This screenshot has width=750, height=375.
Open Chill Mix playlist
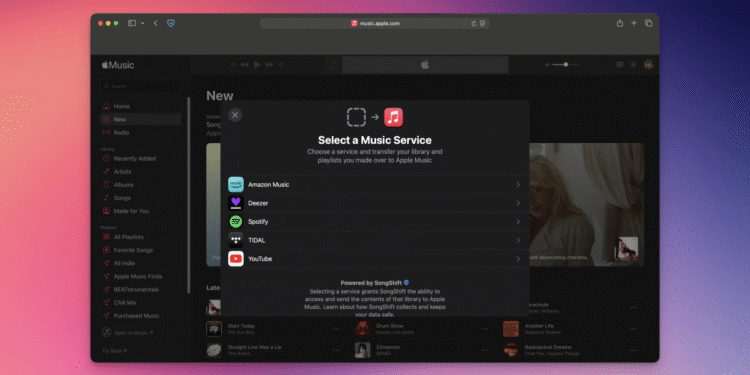141,303
